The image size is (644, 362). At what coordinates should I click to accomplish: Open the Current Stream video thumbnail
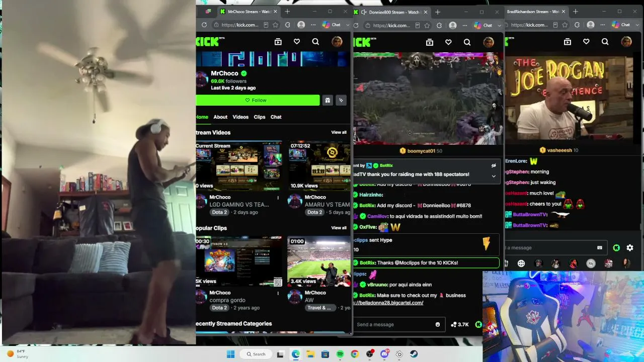click(239, 166)
